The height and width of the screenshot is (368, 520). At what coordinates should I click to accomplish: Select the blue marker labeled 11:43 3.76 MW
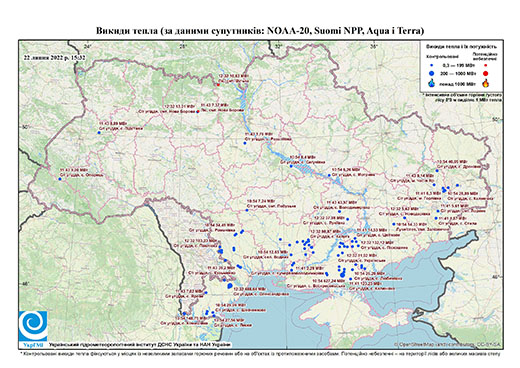point(245,143)
